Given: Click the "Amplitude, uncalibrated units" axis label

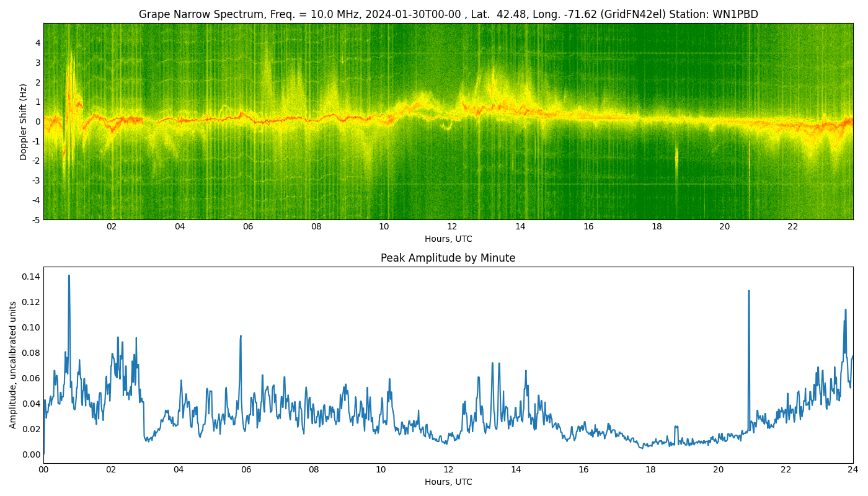Looking at the screenshot, I should point(13,365).
